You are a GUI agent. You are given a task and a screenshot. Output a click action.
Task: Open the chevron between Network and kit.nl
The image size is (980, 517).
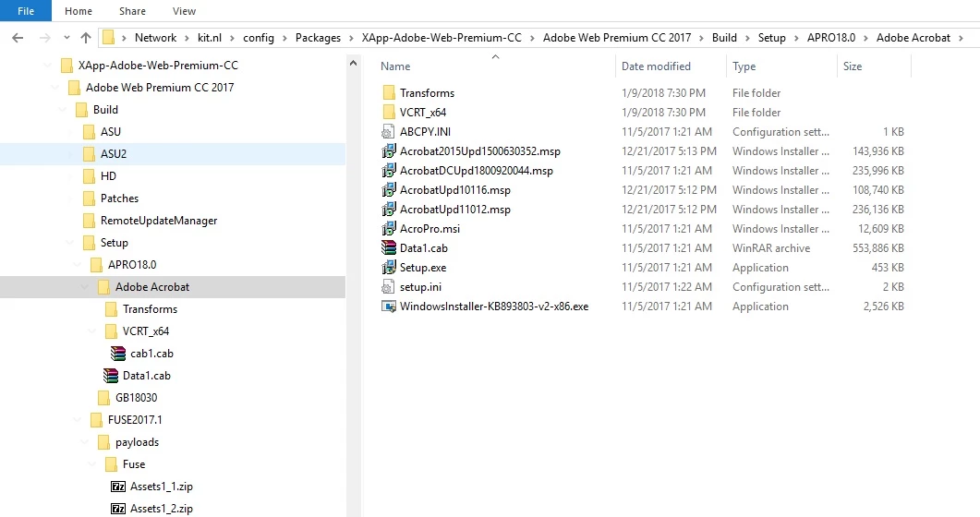tap(187, 38)
